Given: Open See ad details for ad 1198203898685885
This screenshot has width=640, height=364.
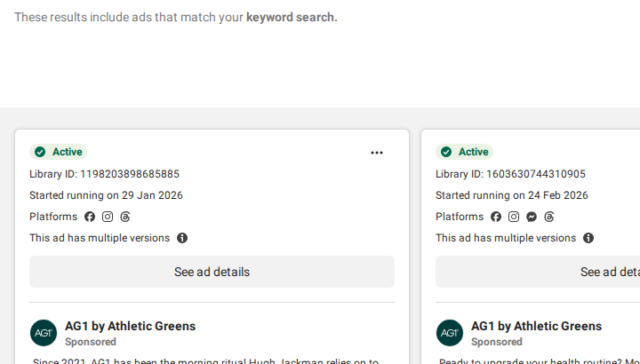Looking at the screenshot, I should pos(212,272).
